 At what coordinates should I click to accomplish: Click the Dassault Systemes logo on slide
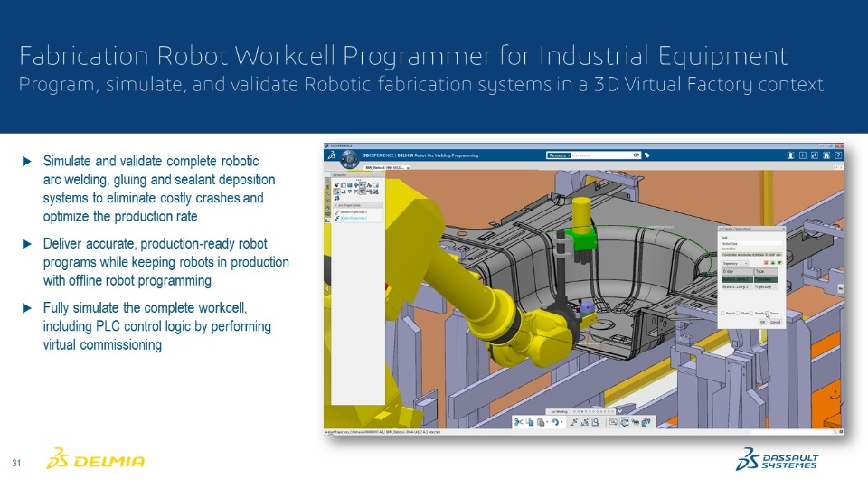click(x=777, y=459)
